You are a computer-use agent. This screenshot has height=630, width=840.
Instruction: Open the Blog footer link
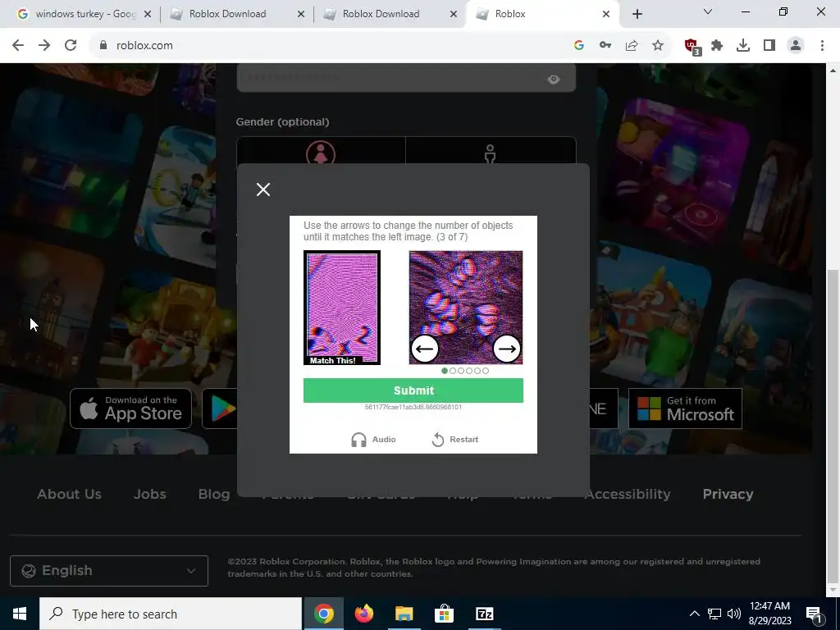(x=214, y=494)
